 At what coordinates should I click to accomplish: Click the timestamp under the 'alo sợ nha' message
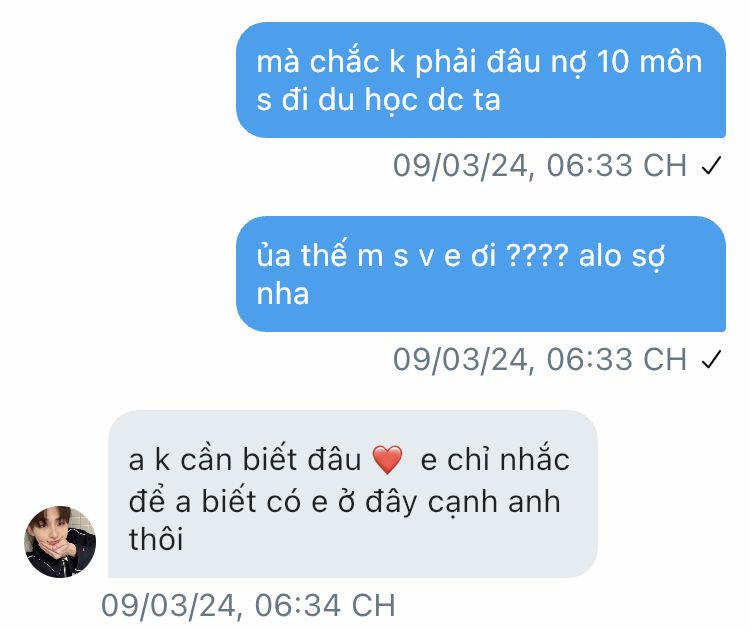point(540,360)
